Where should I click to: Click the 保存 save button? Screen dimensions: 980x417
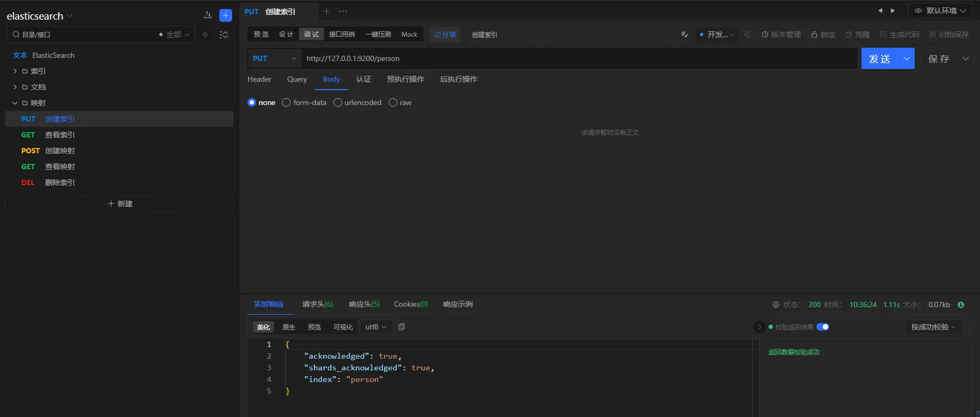939,58
